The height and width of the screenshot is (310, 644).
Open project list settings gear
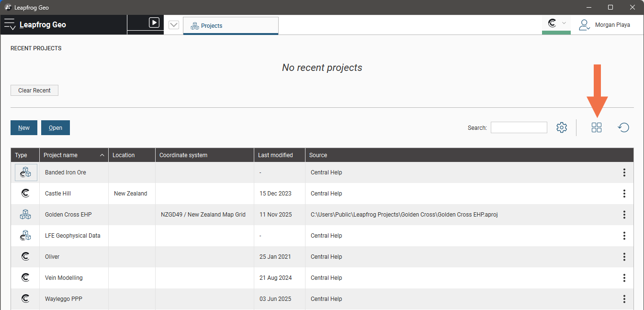coord(562,127)
